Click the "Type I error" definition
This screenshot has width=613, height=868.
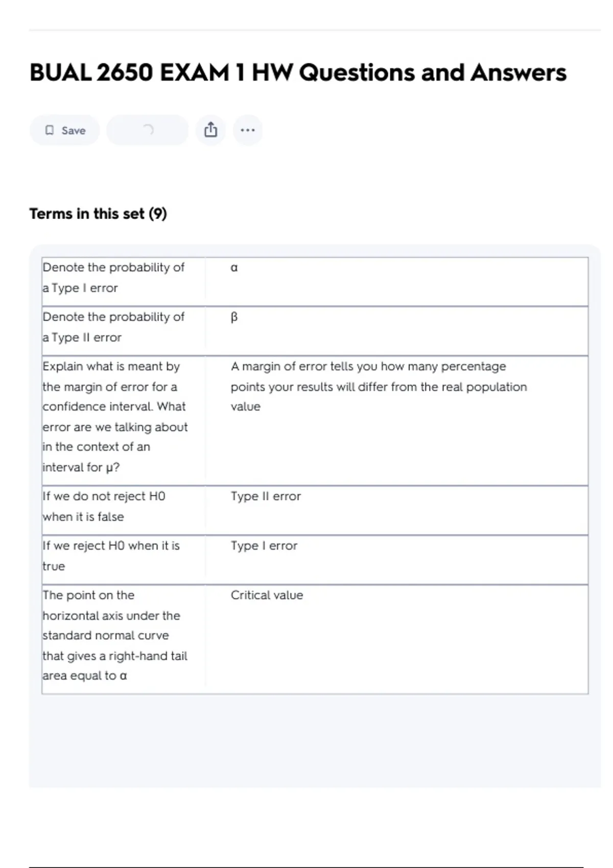[264, 546]
